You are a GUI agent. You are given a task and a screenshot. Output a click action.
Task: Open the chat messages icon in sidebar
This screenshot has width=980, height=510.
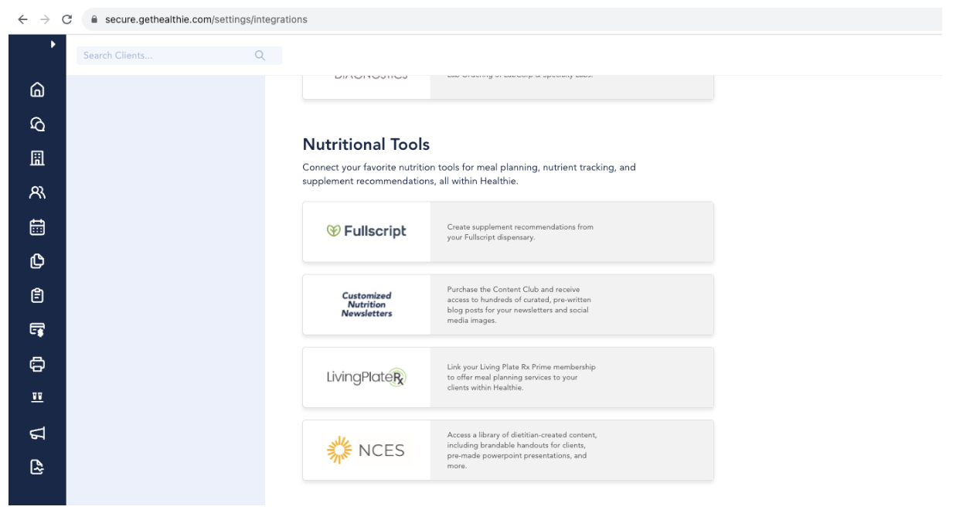click(x=37, y=124)
